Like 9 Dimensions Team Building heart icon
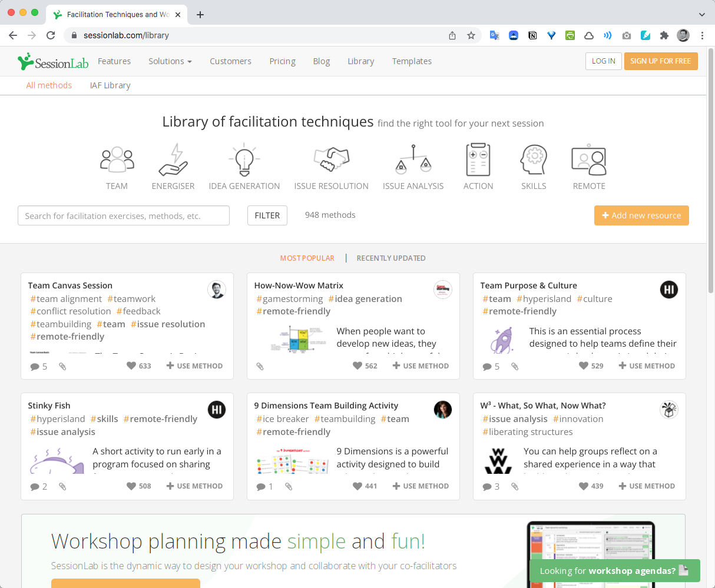 tap(357, 486)
